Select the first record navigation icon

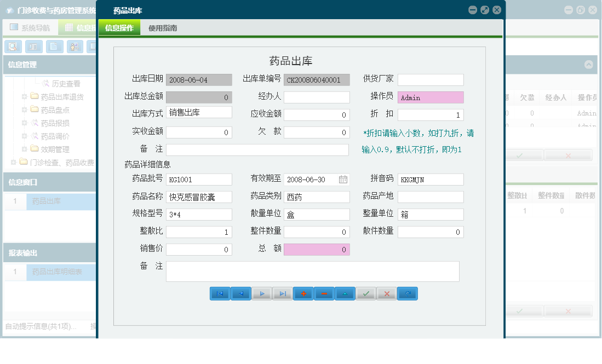point(220,293)
